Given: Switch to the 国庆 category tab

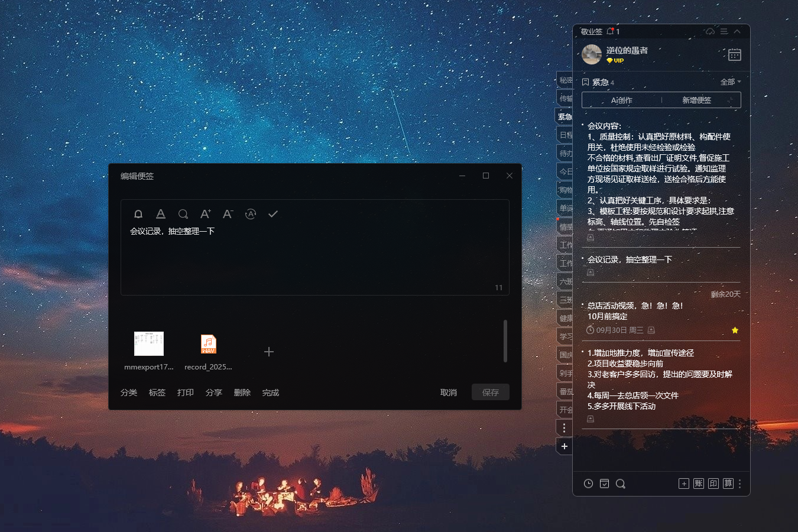Looking at the screenshot, I should pyautogui.click(x=565, y=355).
